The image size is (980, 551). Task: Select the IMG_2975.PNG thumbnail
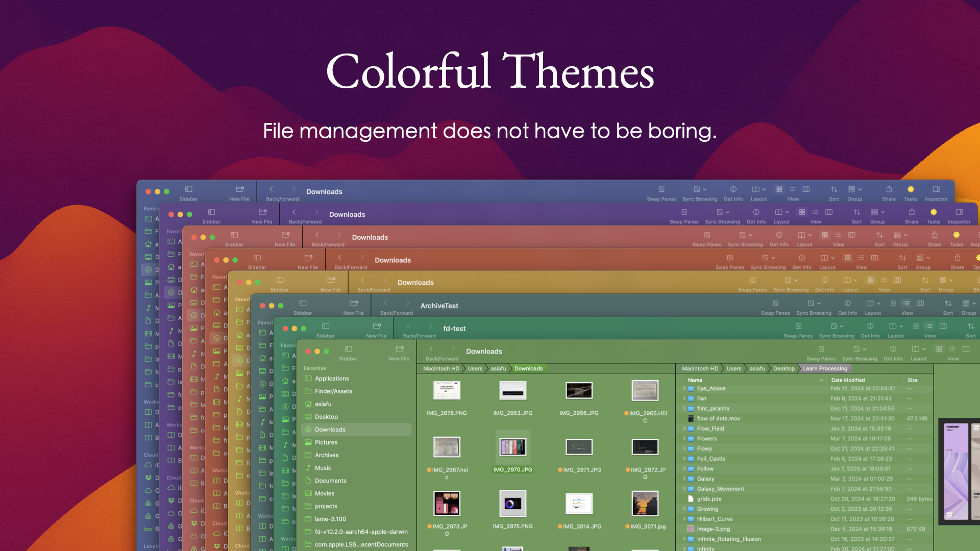point(512,504)
